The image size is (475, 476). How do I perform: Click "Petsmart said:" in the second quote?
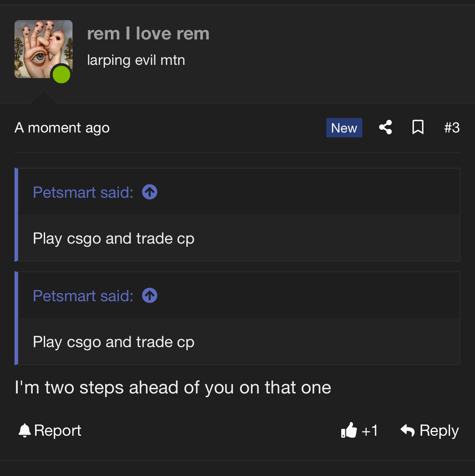click(83, 296)
